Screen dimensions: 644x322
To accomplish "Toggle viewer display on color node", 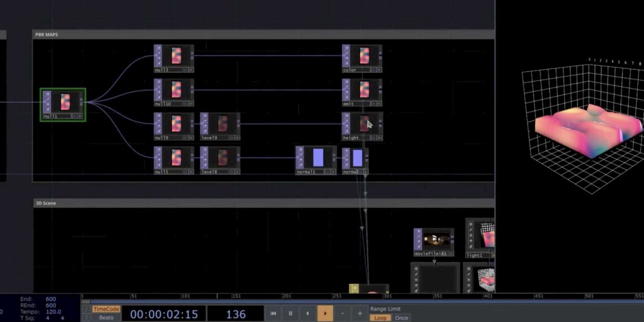I will [374, 70].
